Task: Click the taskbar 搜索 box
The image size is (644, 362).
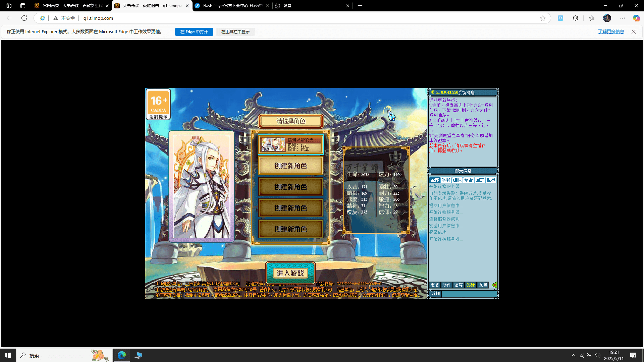Action: [64, 355]
